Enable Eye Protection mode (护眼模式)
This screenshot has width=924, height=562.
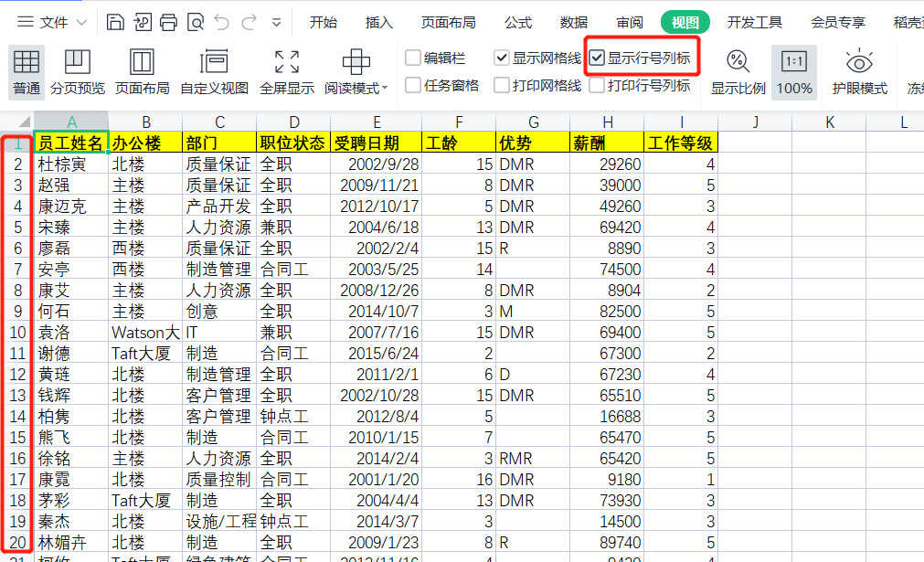(x=859, y=71)
